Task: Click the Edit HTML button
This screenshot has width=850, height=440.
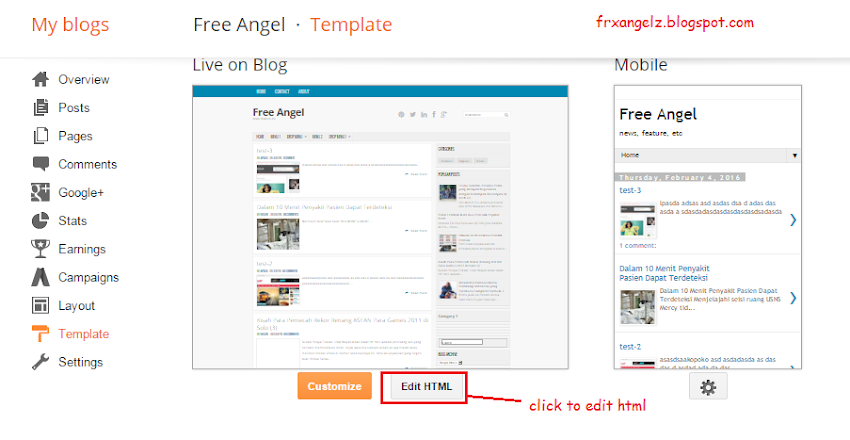Action: coord(426,386)
